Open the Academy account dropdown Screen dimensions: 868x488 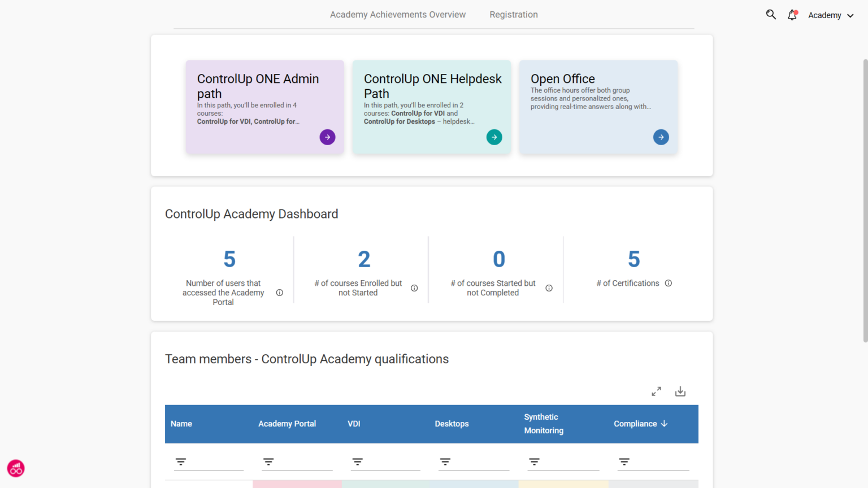830,15
